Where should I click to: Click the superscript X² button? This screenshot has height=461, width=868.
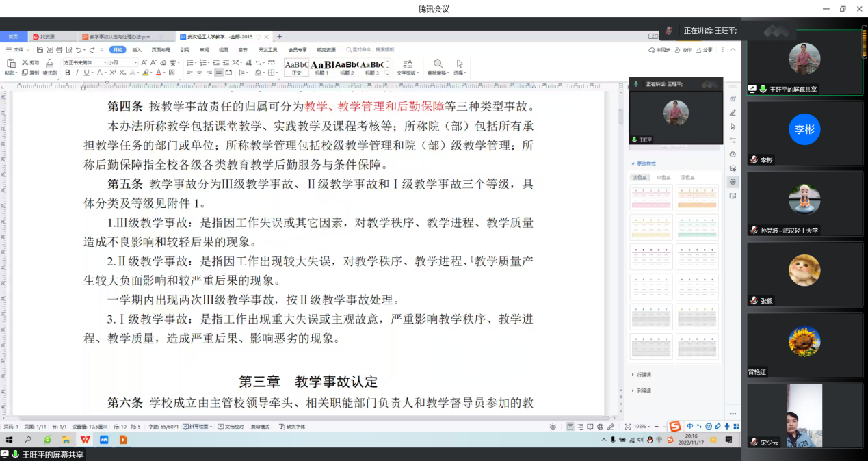pos(111,73)
